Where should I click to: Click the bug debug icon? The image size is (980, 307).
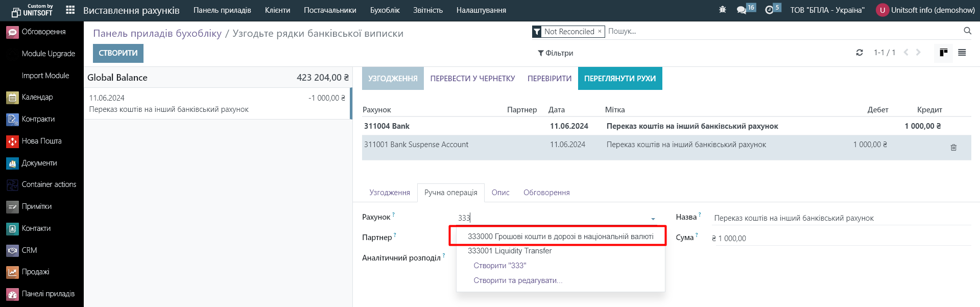point(722,10)
